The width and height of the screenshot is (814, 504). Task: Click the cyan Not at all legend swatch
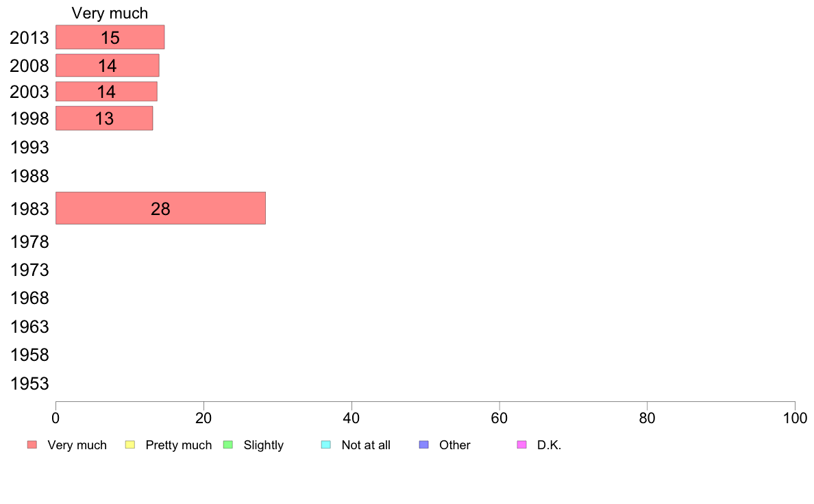[x=326, y=445]
